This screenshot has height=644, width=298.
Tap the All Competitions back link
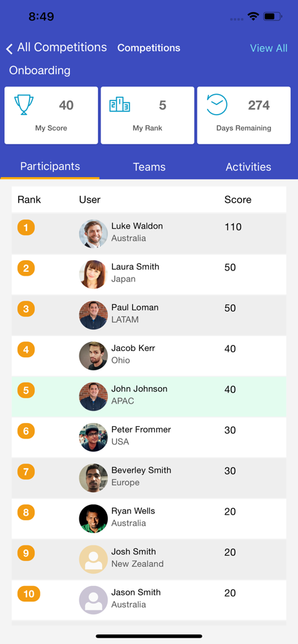click(x=62, y=47)
